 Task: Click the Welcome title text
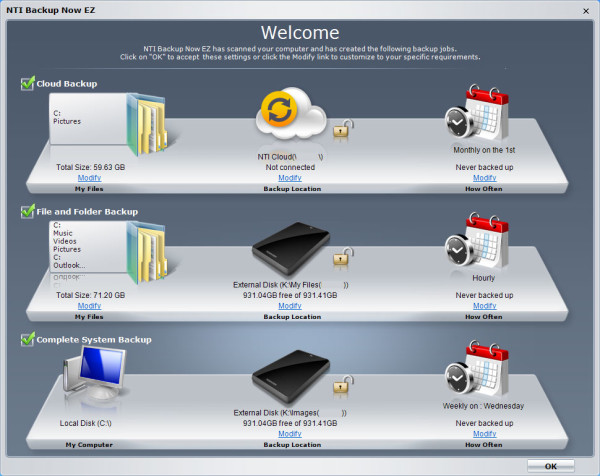click(x=300, y=33)
